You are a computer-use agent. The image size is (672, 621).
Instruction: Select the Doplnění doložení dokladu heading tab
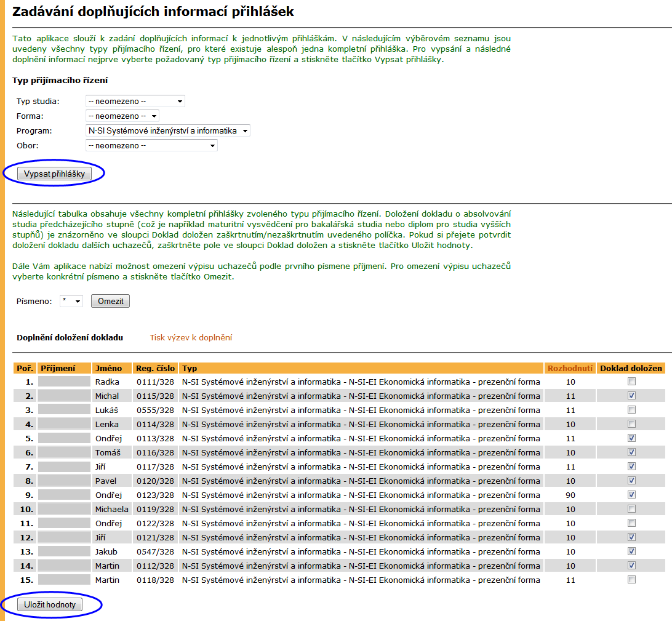70,338
